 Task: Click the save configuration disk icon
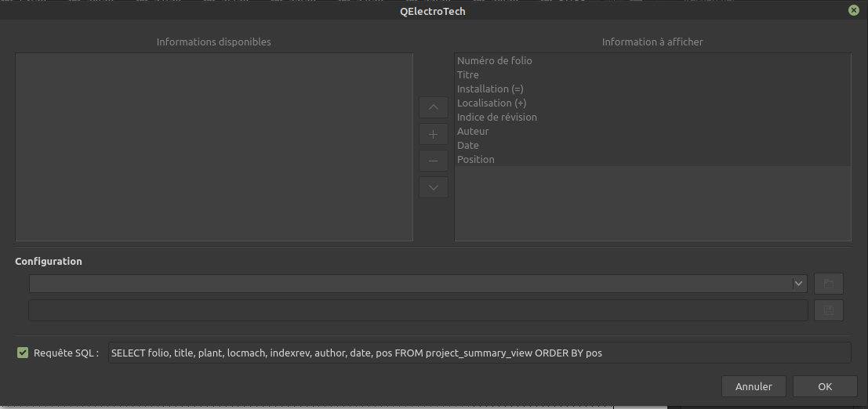point(828,310)
